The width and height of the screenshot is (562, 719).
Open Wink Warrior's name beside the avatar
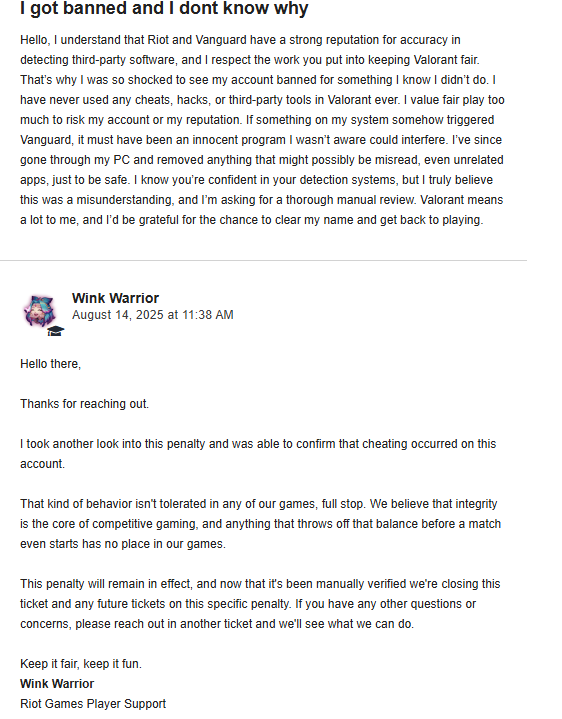116,298
